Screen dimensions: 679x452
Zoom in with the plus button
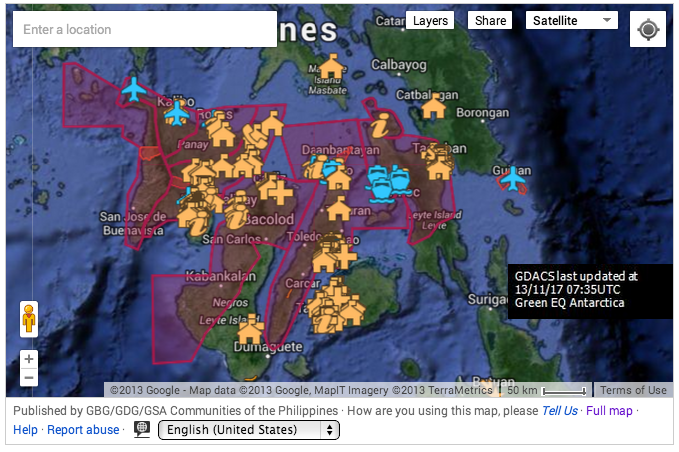pyautogui.click(x=29, y=359)
